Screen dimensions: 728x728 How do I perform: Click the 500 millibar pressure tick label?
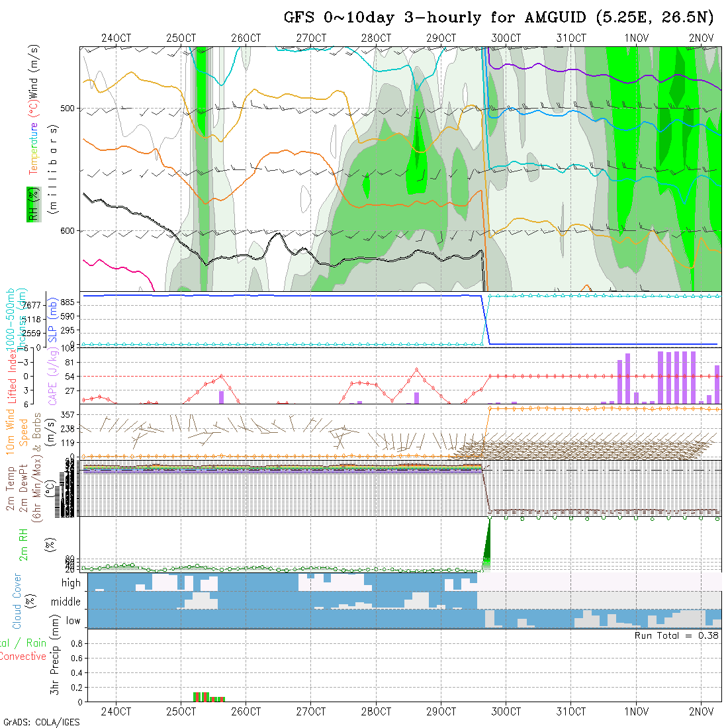tap(68, 109)
